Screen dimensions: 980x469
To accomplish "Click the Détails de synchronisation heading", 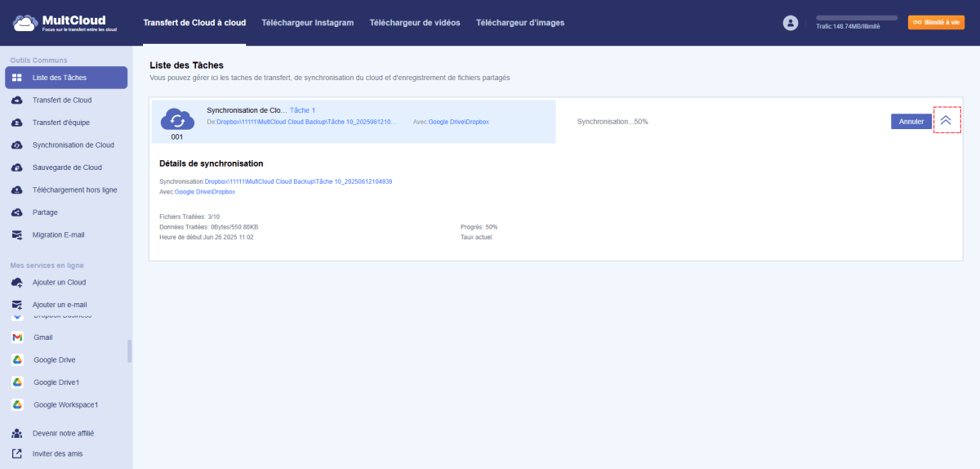I will [212, 163].
